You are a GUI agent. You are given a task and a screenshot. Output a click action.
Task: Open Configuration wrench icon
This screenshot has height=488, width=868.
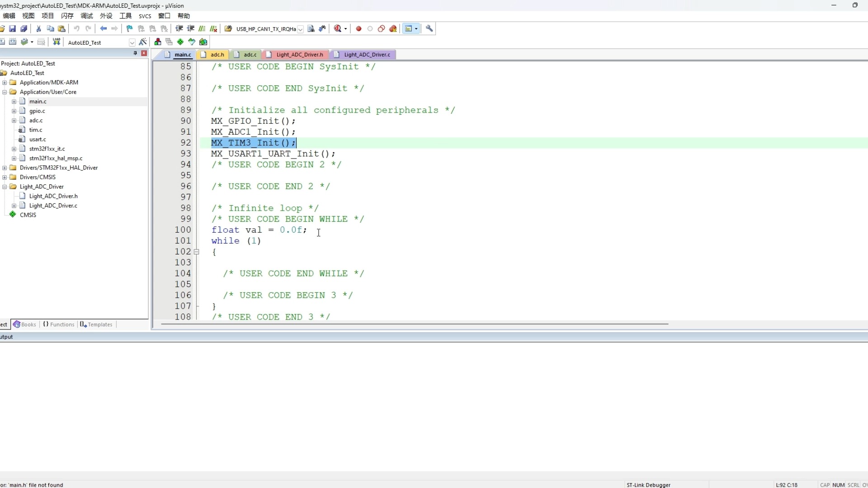pos(429,28)
